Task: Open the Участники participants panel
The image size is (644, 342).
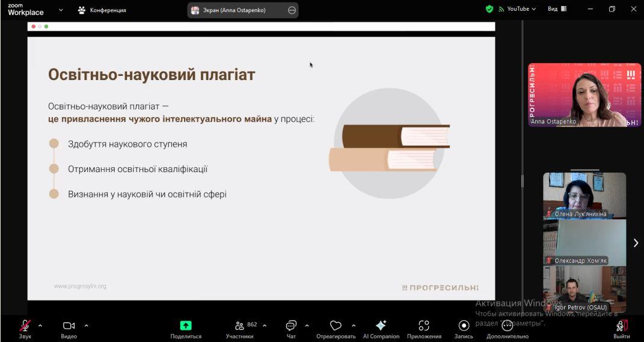Action: click(239, 329)
